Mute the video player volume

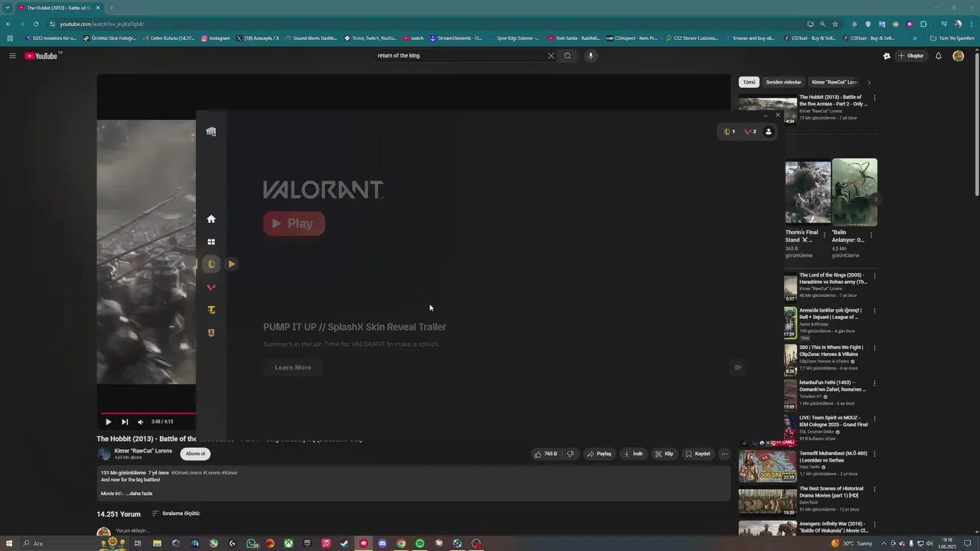click(x=140, y=422)
